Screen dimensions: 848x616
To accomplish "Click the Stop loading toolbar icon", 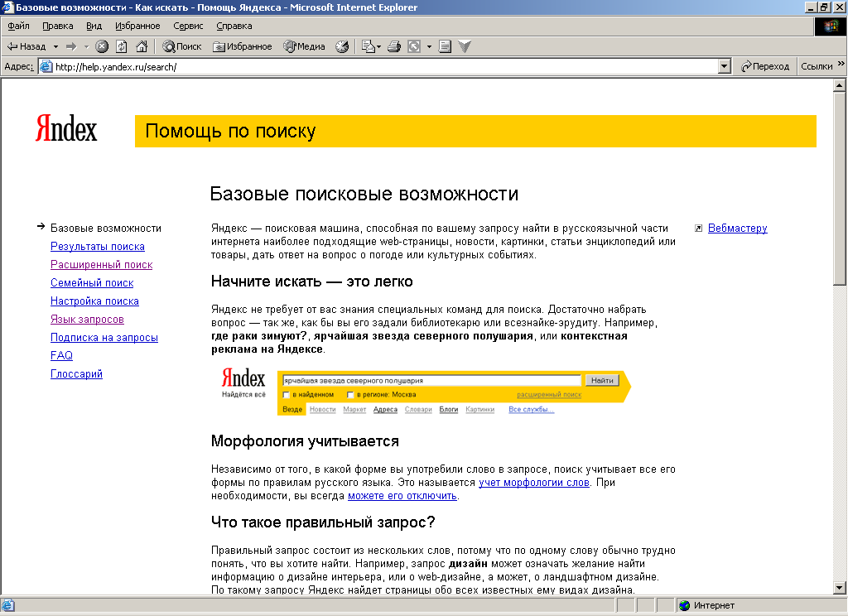I will [102, 46].
